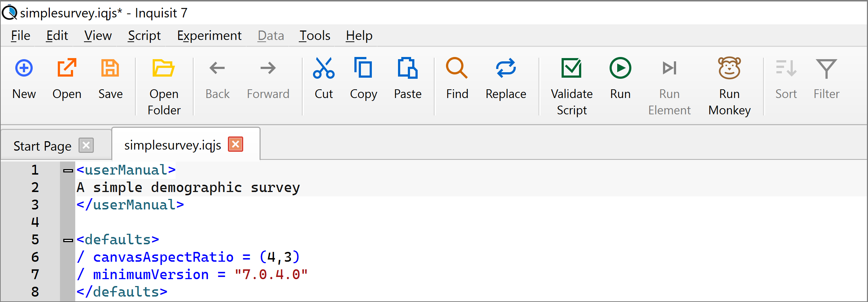Launch Run Monkey test
The height and width of the screenshot is (302, 868).
click(729, 68)
